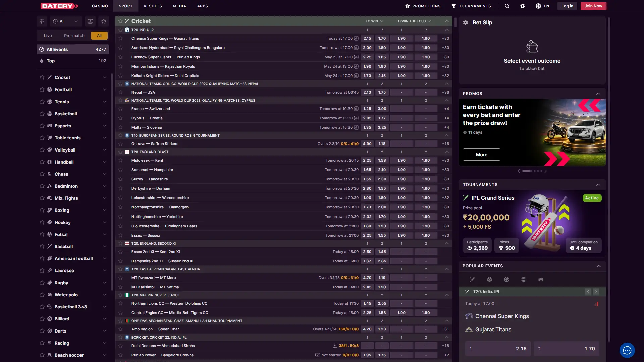Click the promo carousel page indicator
Screen dimensions: 644x362
pos(532,171)
